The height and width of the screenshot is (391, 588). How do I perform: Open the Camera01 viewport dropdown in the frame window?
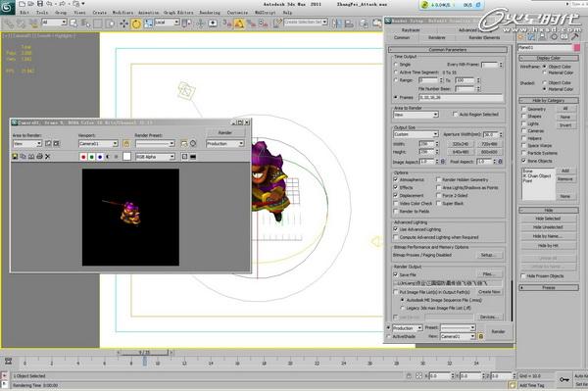click(99, 144)
